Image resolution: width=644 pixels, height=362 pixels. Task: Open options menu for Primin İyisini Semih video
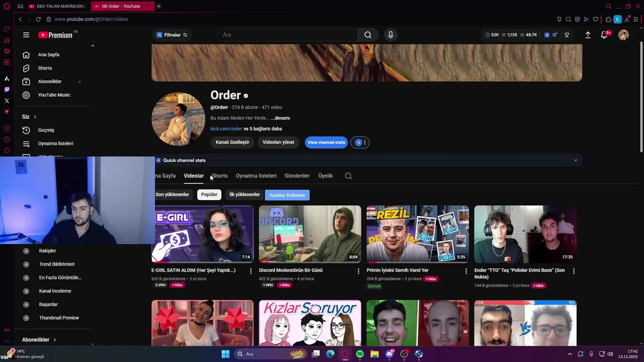pyautogui.click(x=466, y=271)
